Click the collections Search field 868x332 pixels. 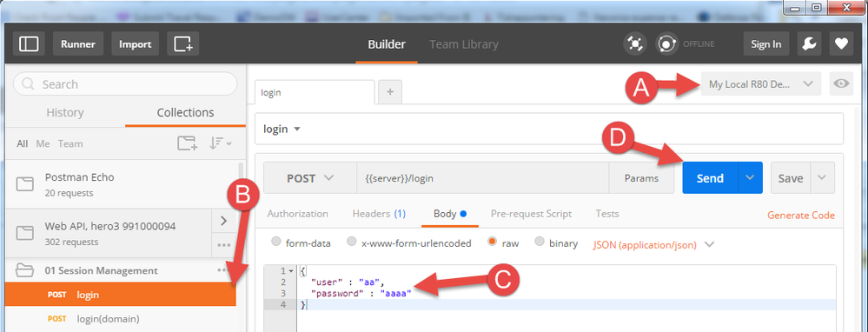[x=125, y=84]
